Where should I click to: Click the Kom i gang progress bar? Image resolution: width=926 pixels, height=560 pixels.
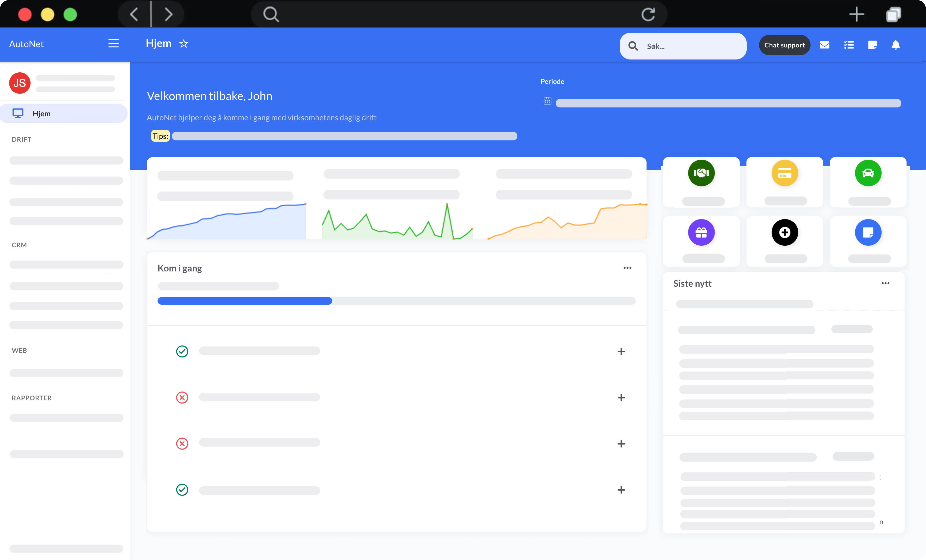pos(396,301)
